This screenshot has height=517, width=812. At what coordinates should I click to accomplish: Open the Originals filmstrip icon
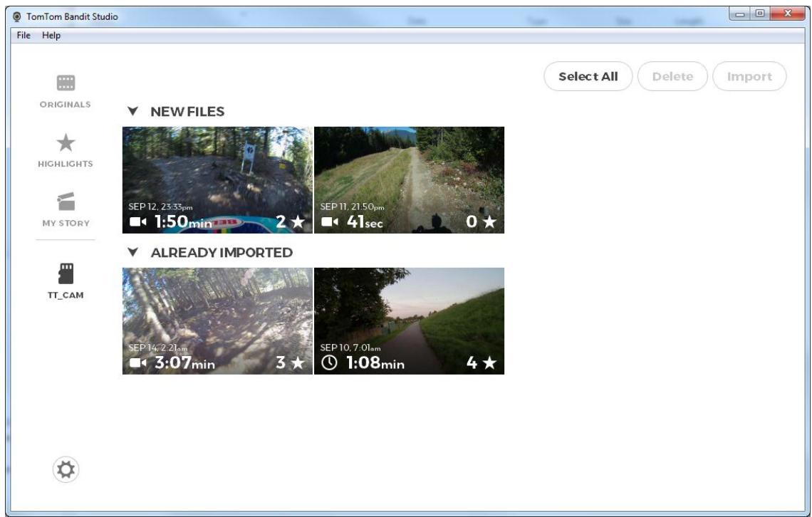[x=66, y=83]
